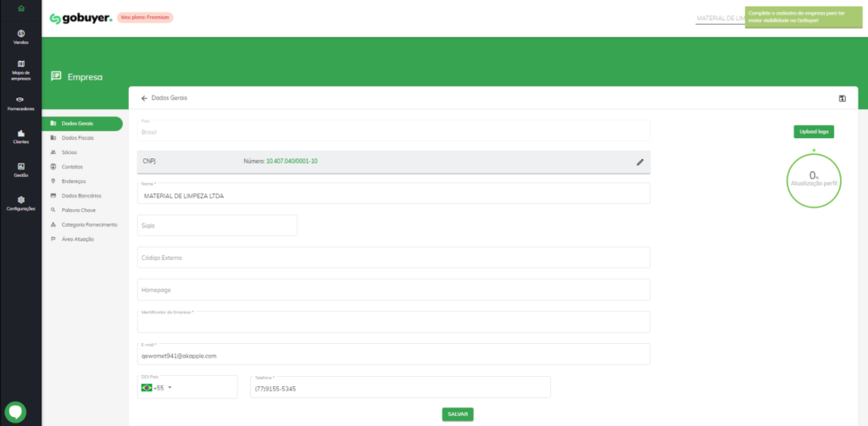Click the Telefone input field

point(400,387)
